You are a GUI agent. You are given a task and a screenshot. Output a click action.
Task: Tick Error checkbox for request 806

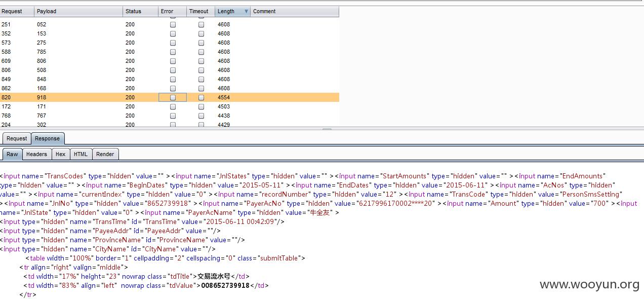(173, 70)
